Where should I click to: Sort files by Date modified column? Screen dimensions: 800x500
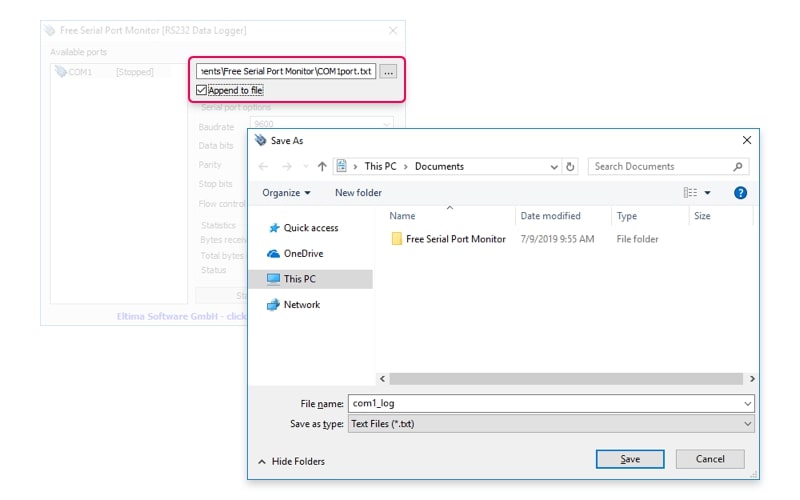coord(551,216)
